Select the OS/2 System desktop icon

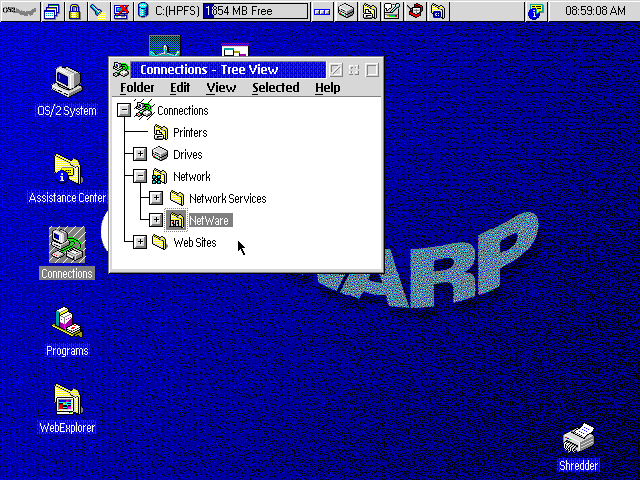(67, 82)
